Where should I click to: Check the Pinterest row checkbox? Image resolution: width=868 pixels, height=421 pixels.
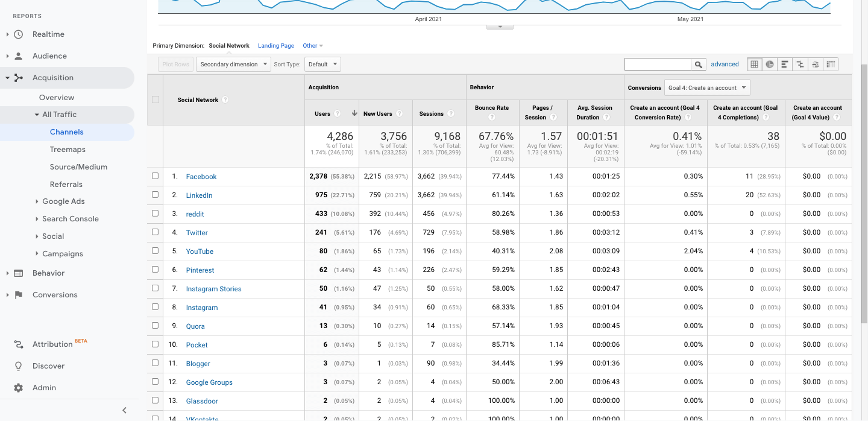[155, 270]
